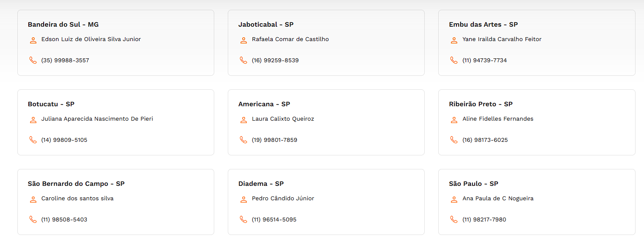Click the name Juliana Aparecida Nascimento De Pieri
This screenshot has width=644, height=246.
tap(97, 119)
